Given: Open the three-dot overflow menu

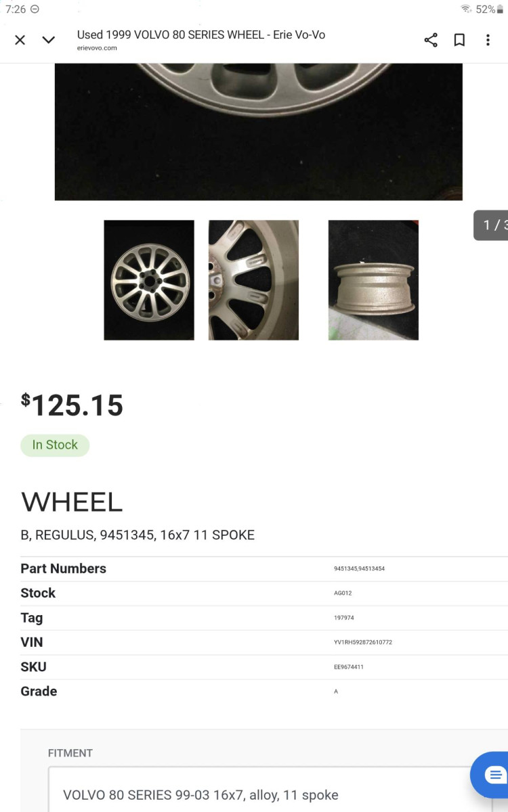Looking at the screenshot, I should [x=488, y=40].
